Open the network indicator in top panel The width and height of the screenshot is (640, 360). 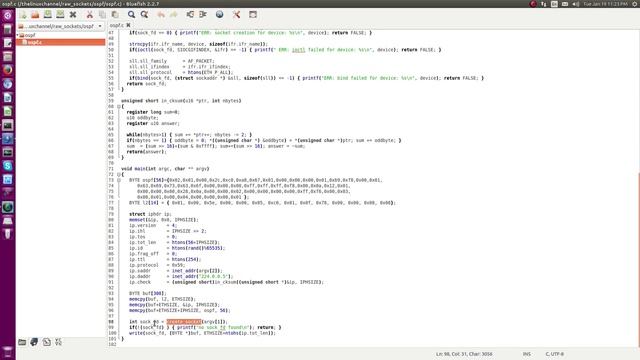coord(544,4)
